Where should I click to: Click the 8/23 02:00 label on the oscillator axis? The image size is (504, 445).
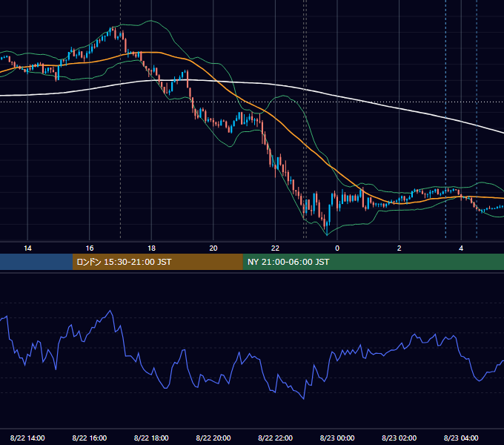(x=399, y=438)
